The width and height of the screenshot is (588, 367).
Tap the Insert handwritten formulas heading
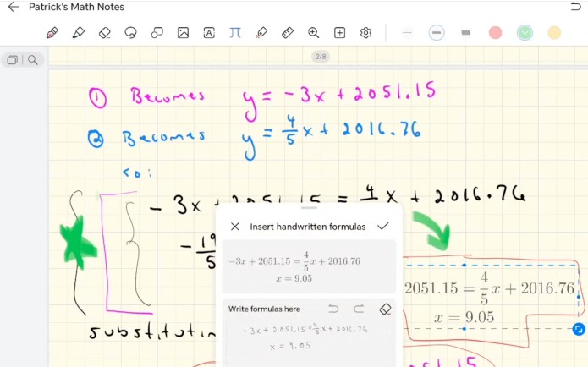(307, 227)
